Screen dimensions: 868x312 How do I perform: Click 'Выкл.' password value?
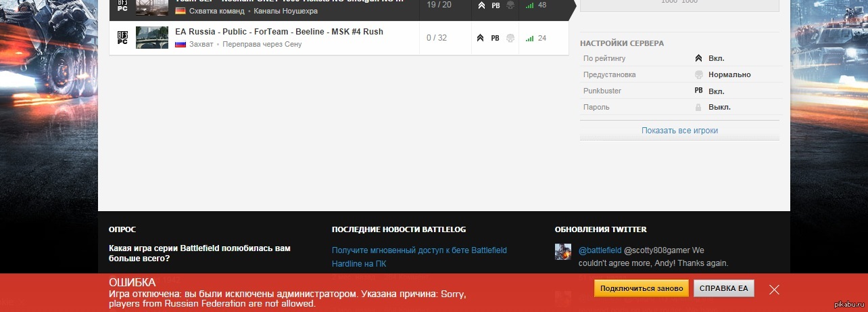point(719,107)
